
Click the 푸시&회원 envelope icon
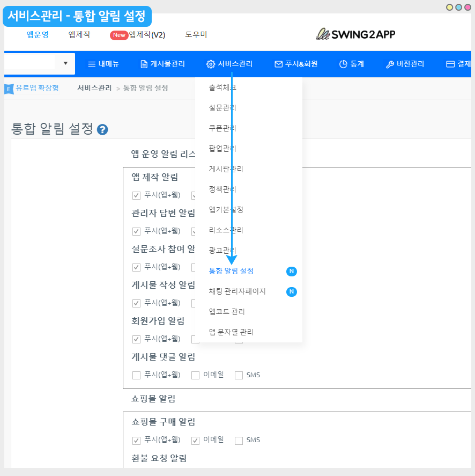278,64
